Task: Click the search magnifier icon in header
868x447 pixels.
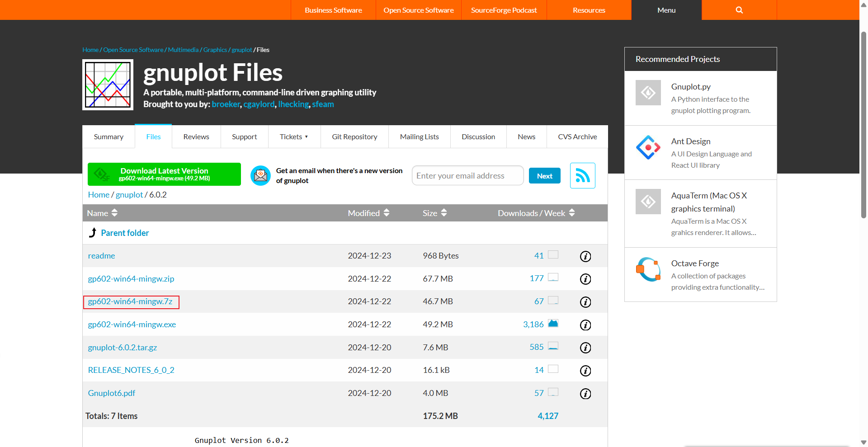Action: click(739, 10)
